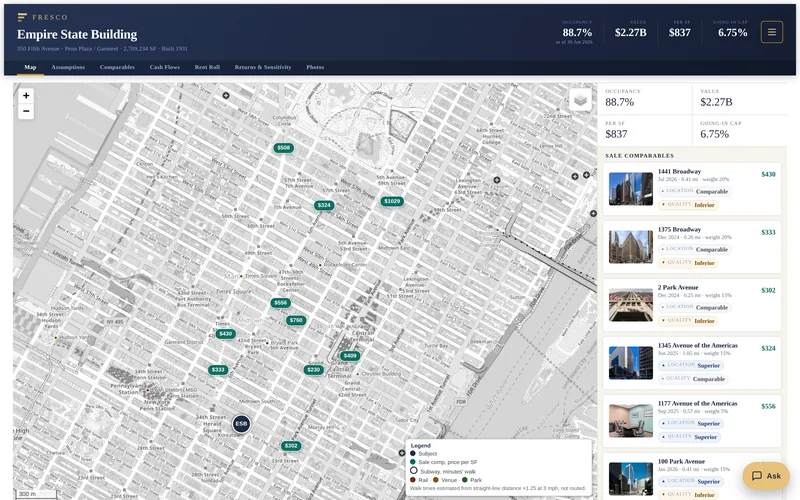Click the Sale Comparables heading
Image resolution: width=800 pixels, height=500 pixels.
(639, 156)
